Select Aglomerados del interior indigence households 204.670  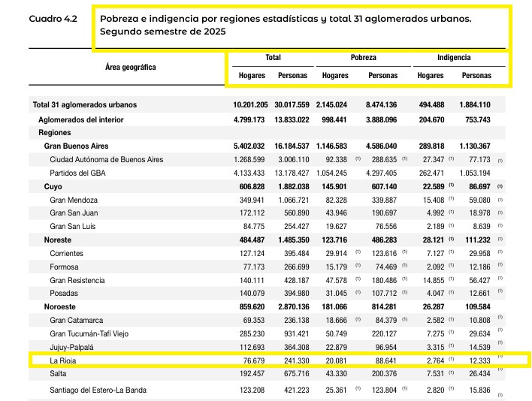(x=431, y=119)
